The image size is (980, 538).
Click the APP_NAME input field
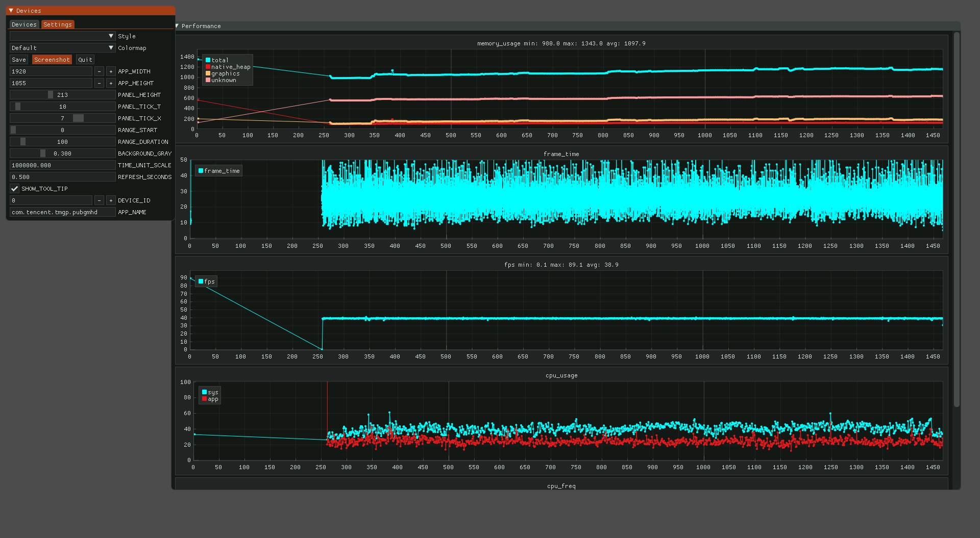(x=62, y=212)
